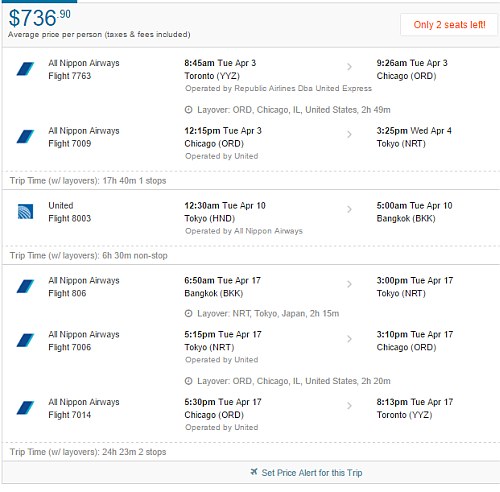
Task: Click the United globe logo for Flight 8003
Action: pos(25,212)
